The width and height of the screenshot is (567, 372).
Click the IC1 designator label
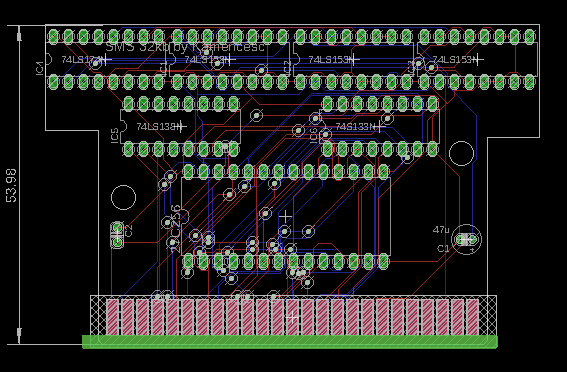coord(40,68)
